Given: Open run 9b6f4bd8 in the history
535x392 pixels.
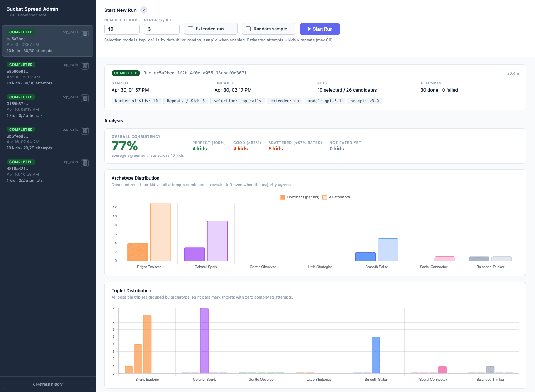Looking at the screenshot, I should click(48, 138).
